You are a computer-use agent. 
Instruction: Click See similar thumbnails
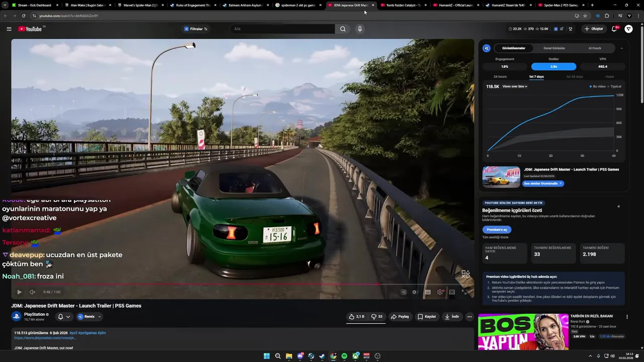[543, 184]
